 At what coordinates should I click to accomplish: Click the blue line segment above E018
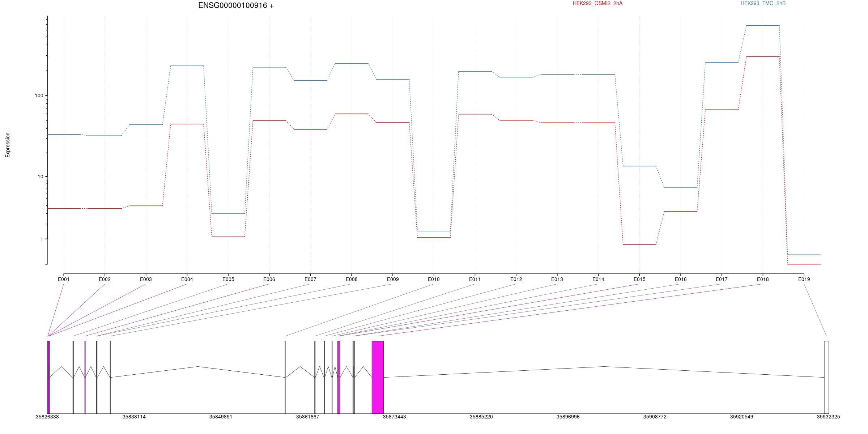point(763,26)
